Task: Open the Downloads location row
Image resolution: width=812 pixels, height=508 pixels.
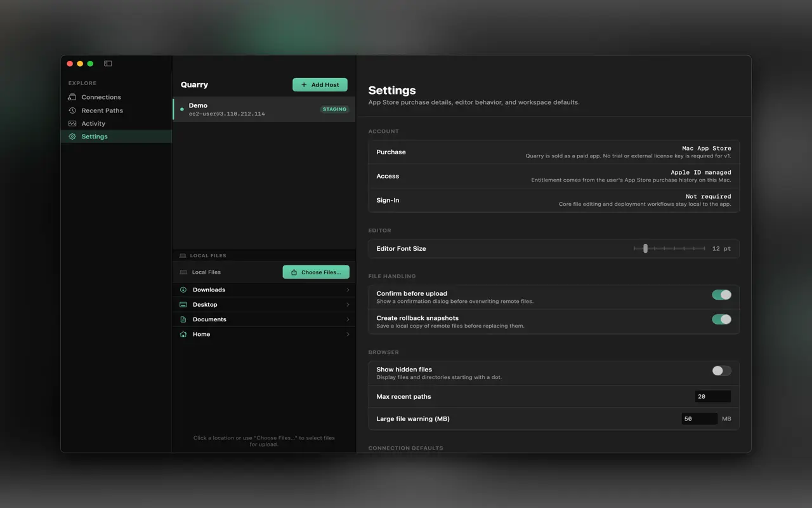Action: pyautogui.click(x=264, y=290)
